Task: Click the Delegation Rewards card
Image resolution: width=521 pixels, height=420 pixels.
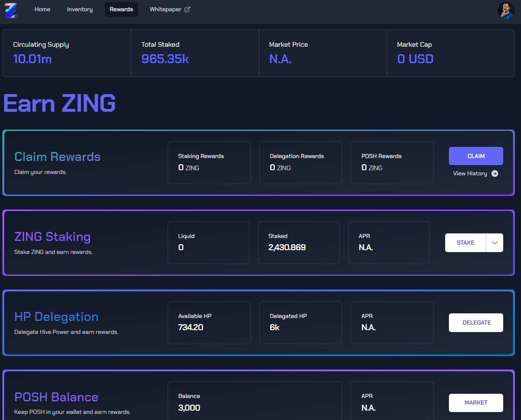Action: pyautogui.click(x=301, y=163)
